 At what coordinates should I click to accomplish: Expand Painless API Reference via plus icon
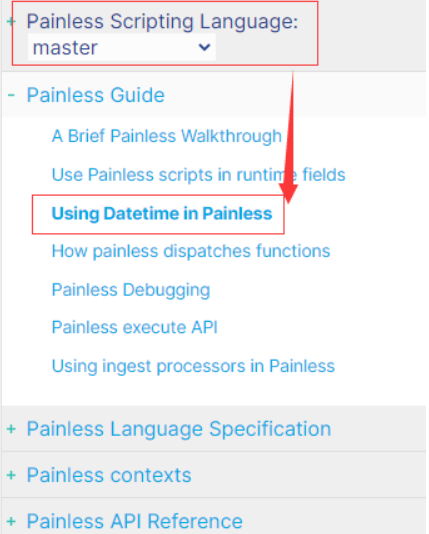(x=11, y=521)
